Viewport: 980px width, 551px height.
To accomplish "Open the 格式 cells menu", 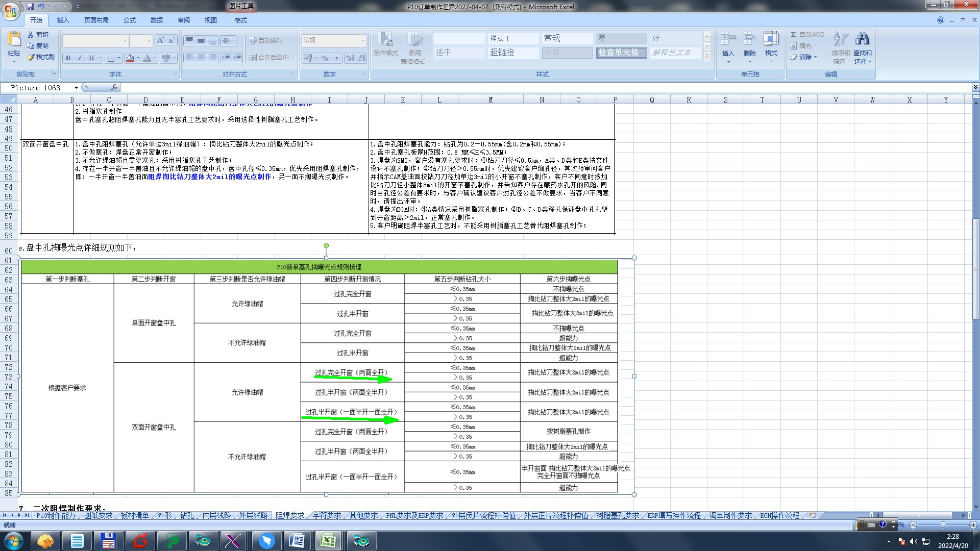I will pyautogui.click(x=771, y=47).
